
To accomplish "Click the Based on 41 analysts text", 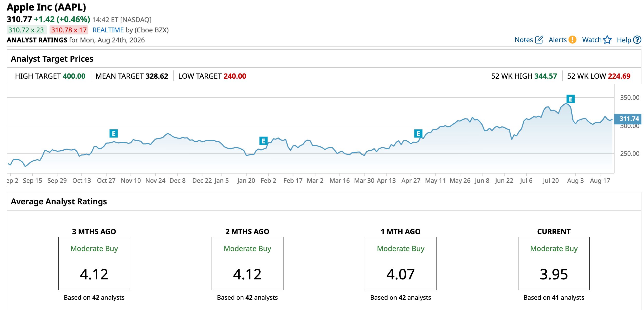I will pos(554,298).
